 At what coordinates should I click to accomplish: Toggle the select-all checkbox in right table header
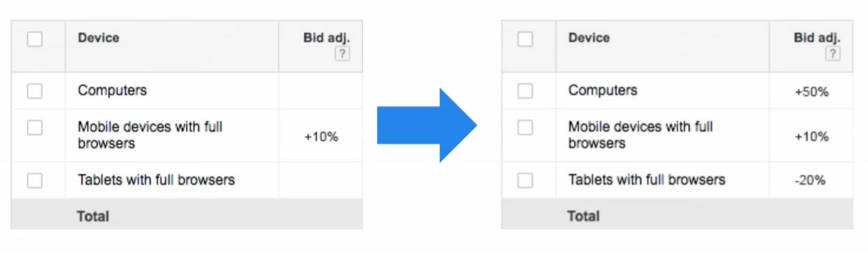[526, 40]
